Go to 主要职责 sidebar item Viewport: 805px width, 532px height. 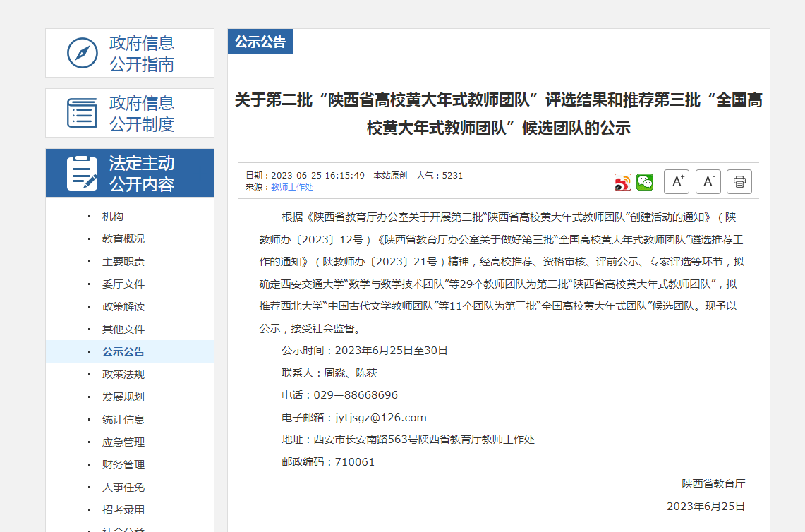coord(123,262)
